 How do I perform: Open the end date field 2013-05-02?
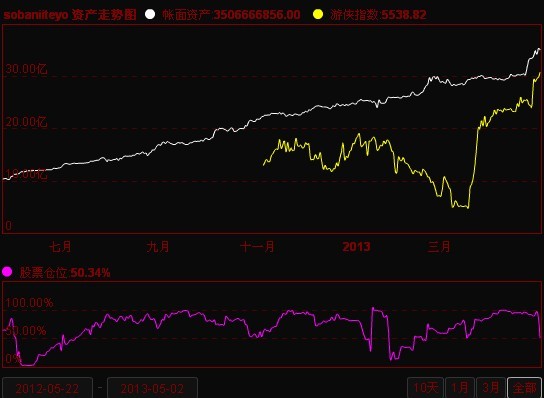click(x=153, y=388)
